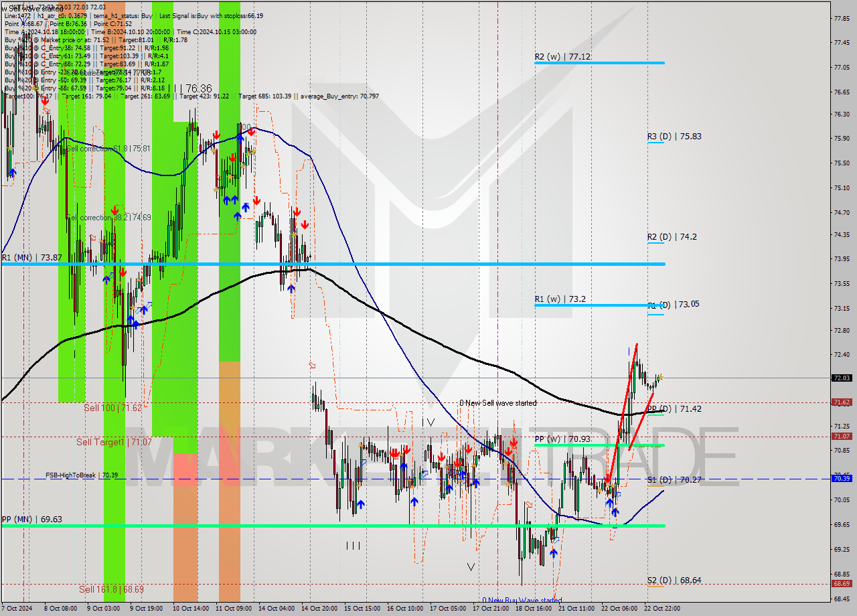Select the S2 (D) | 68.64 support label
Image resolution: width=857 pixels, height=616 pixels.
(674, 580)
